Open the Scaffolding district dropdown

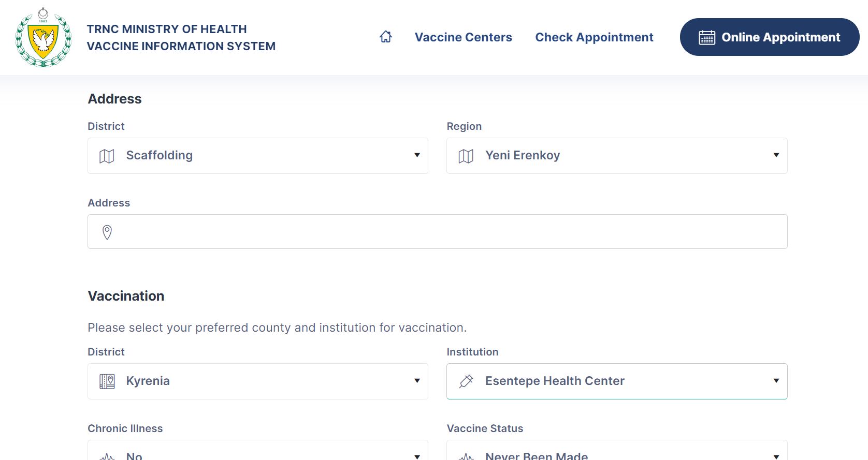point(257,156)
